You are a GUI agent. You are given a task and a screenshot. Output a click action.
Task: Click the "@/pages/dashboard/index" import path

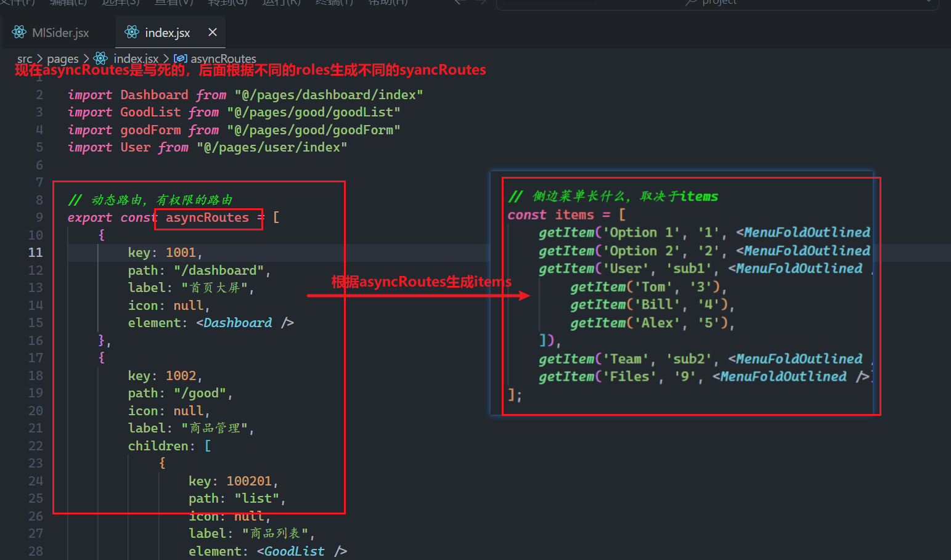point(329,95)
